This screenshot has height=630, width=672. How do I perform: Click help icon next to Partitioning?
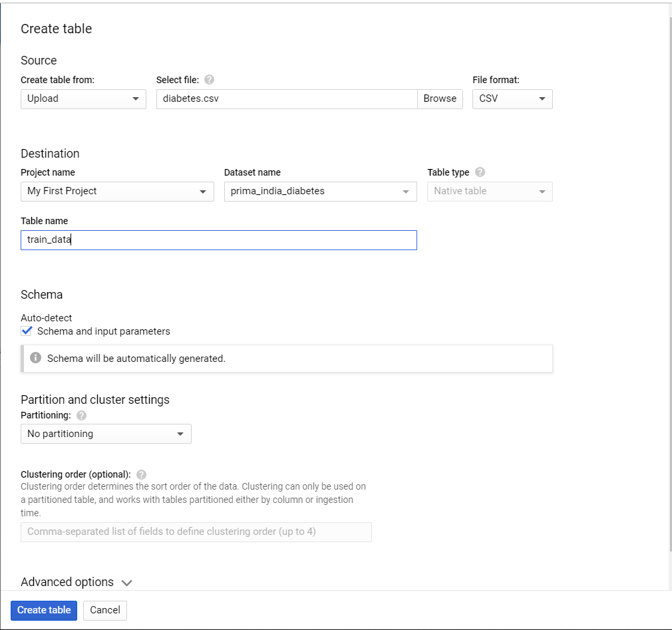click(82, 415)
